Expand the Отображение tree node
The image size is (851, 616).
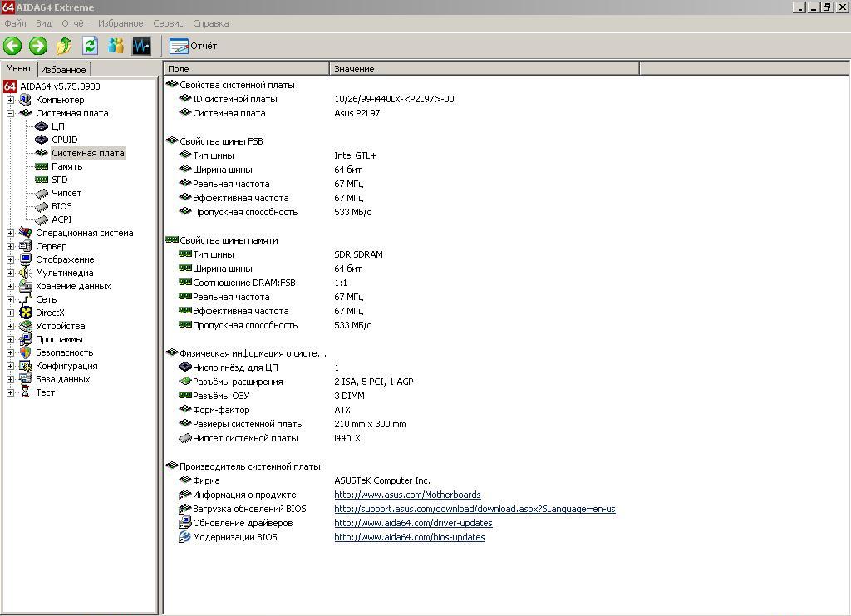(10, 259)
